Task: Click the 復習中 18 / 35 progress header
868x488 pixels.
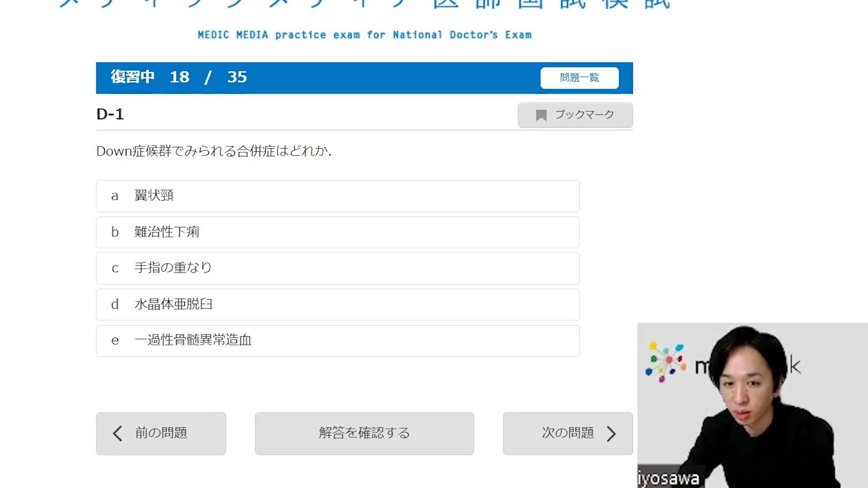Action: [x=179, y=77]
